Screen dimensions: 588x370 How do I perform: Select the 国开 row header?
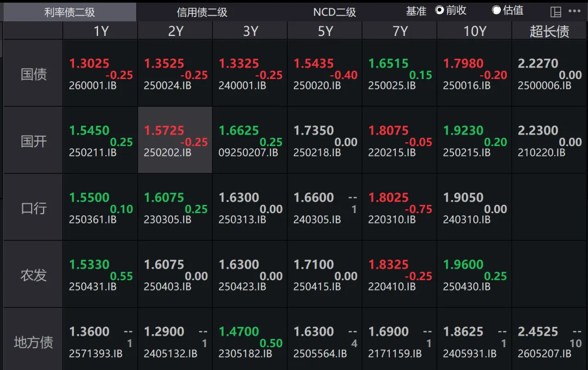[34, 141]
